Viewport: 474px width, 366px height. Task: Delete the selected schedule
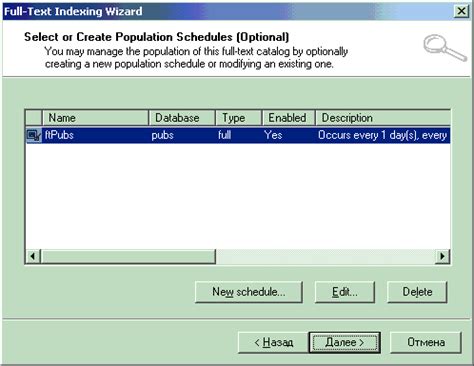(x=417, y=292)
